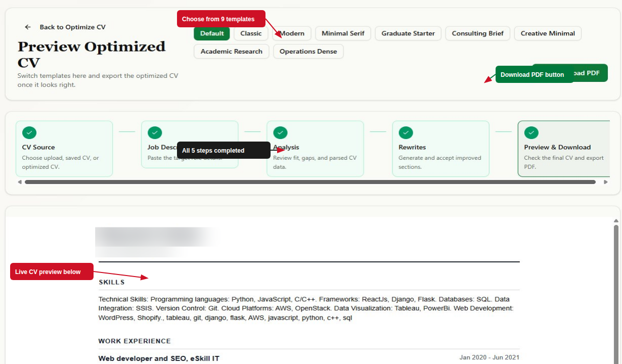
Task: Click the stepper scroll-right arrow
Action: pos(606,182)
